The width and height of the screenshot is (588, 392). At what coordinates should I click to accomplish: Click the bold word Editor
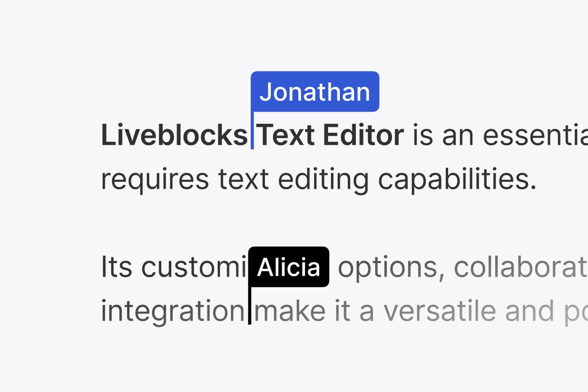click(x=363, y=135)
